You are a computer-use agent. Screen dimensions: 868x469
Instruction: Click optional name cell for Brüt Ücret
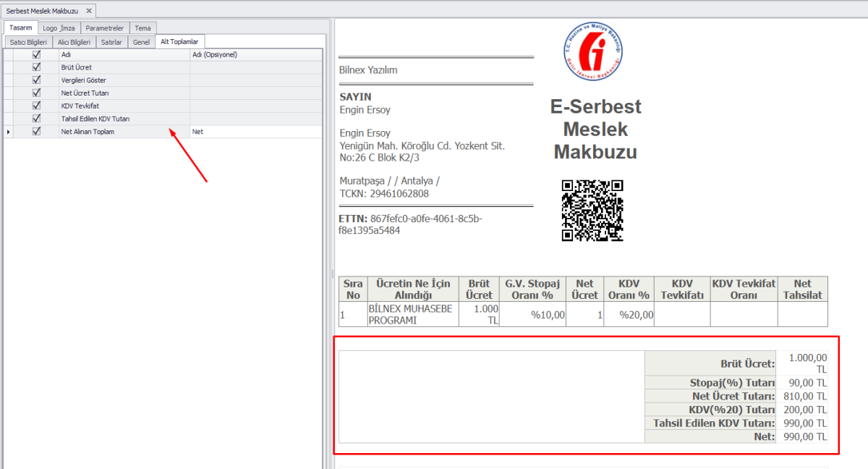[x=255, y=67]
